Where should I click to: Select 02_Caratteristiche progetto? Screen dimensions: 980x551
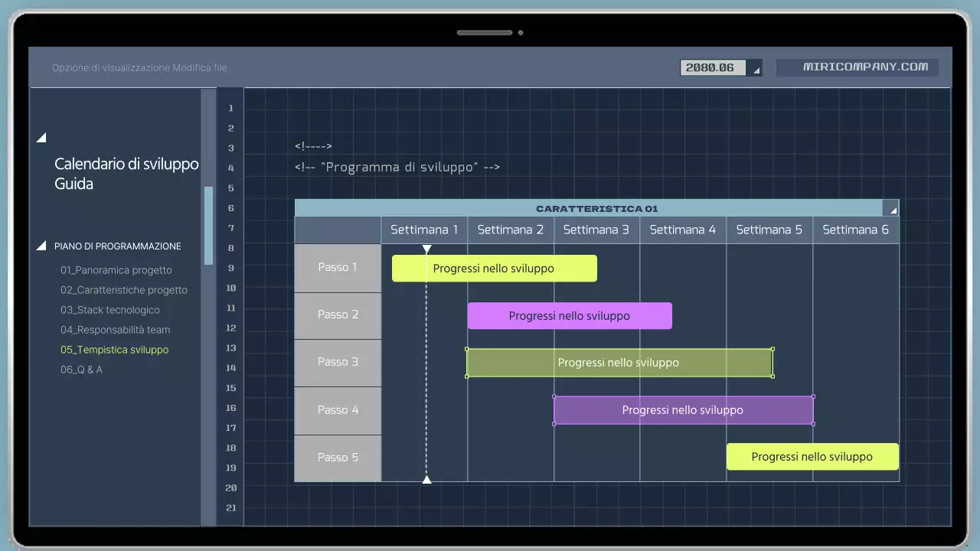point(124,290)
